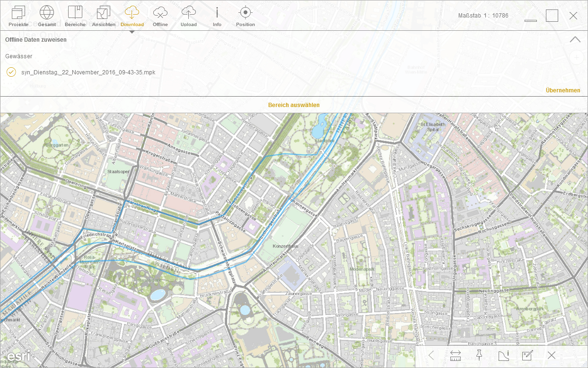Click the Übernehmen button
This screenshot has height=368, width=588.
[x=563, y=90]
